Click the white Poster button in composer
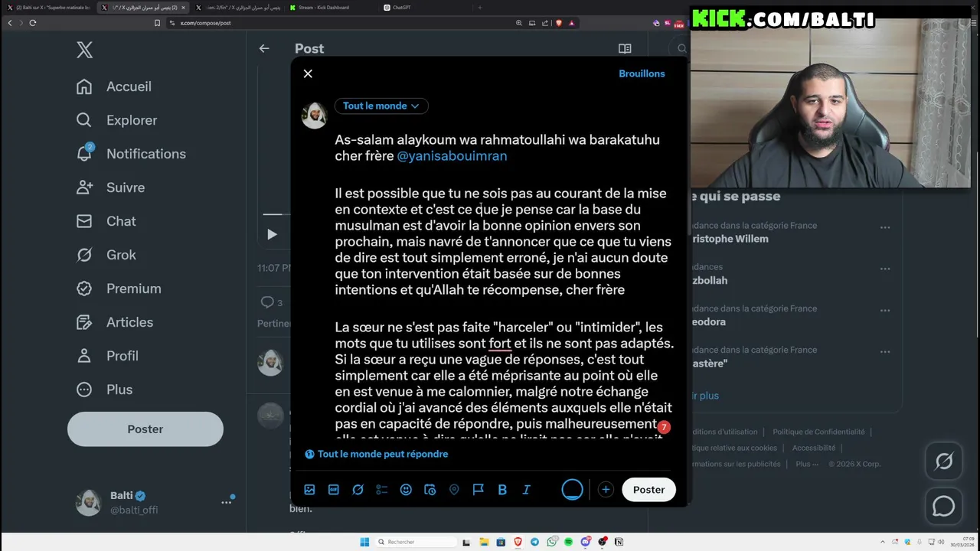This screenshot has height=551, width=980. [648, 490]
